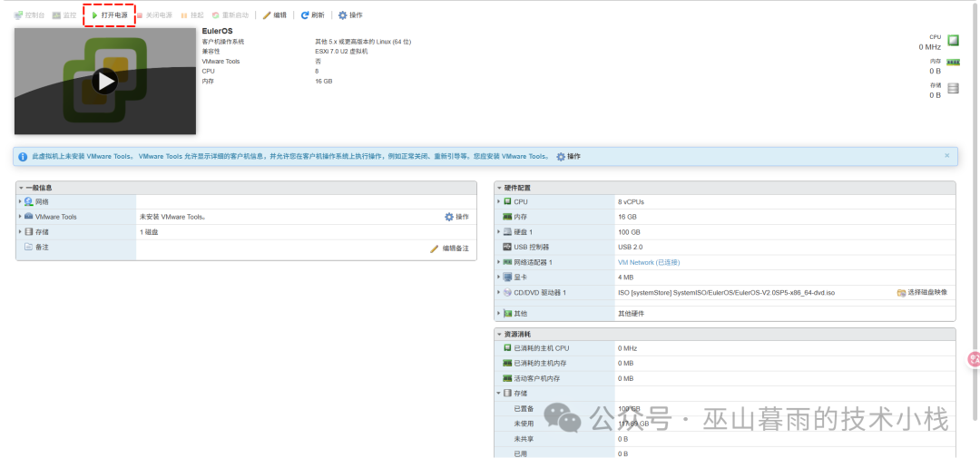Click the 4 MB video card value
The height and width of the screenshot is (458, 980).
(625, 277)
